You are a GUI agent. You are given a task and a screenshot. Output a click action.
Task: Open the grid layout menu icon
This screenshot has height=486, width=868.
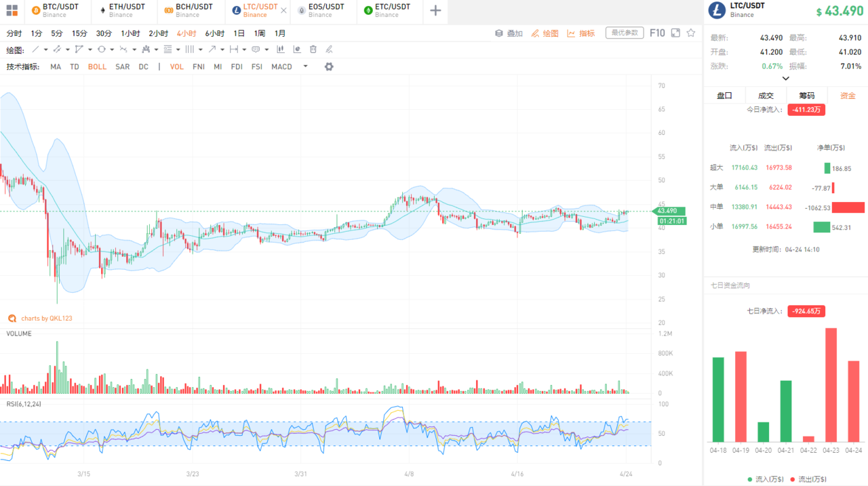12,11
